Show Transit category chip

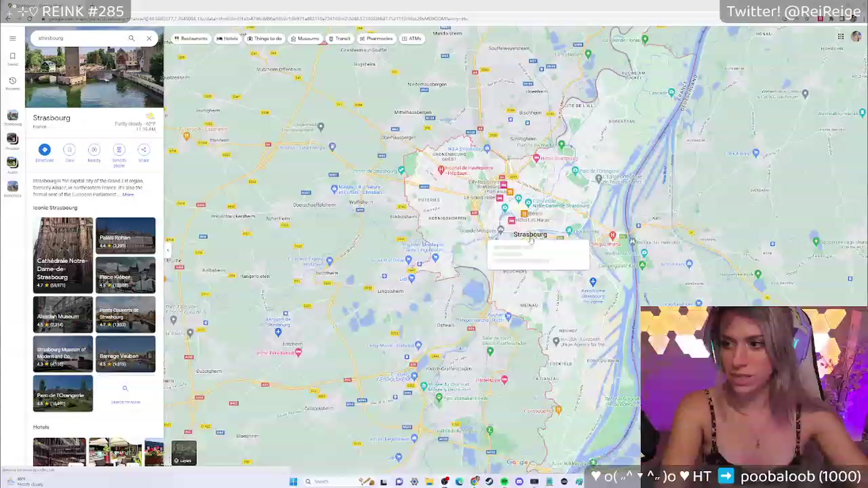pyautogui.click(x=340, y=39)
